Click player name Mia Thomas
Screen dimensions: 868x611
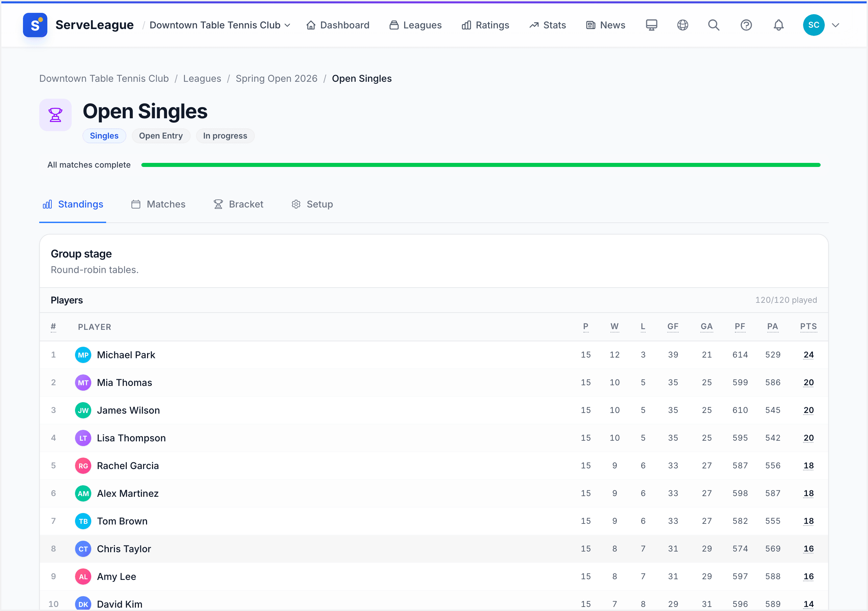pyautogui.click(x=124, y=383)
